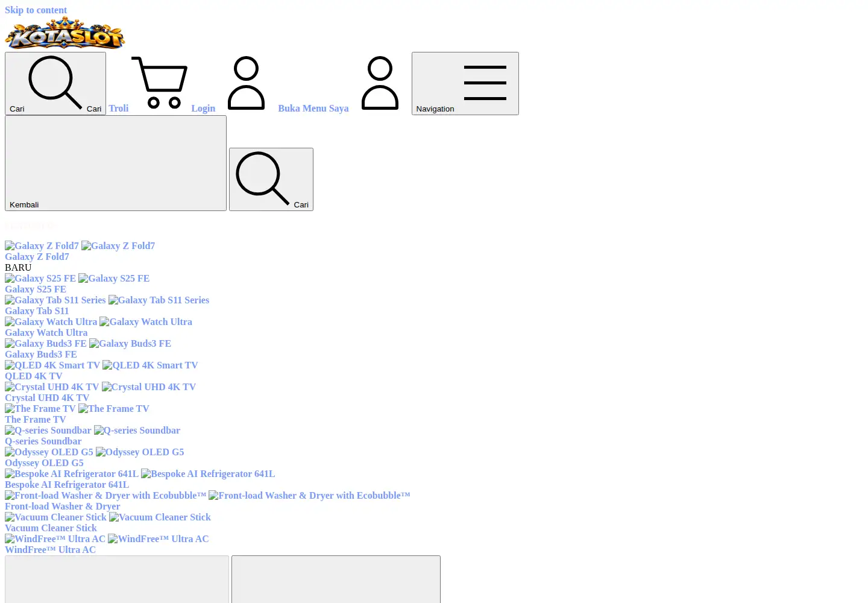This screenshot has height=603, width=868.
Task: Click the Kembali back button
Action: pos(116,163)
